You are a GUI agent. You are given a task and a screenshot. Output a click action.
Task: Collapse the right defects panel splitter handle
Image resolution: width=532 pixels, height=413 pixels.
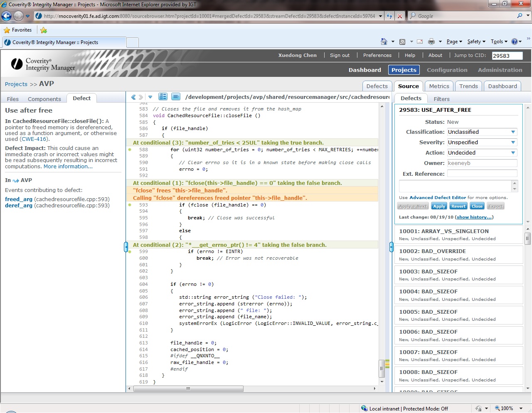[x=391, y=247]
